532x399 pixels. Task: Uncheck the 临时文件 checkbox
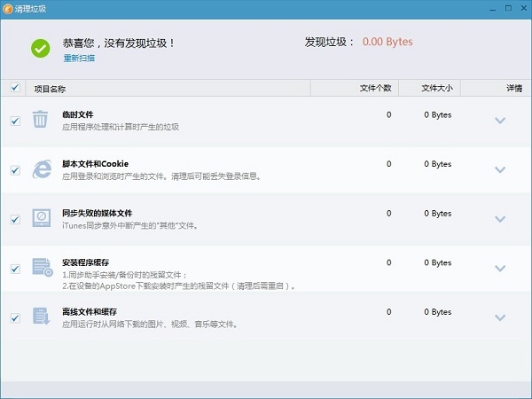pos(15,121)
